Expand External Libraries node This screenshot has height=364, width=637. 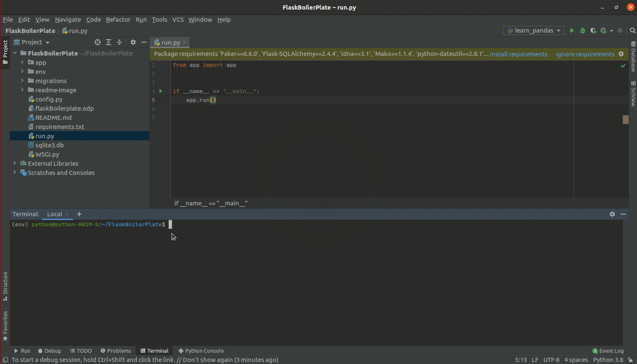[15, 163]
